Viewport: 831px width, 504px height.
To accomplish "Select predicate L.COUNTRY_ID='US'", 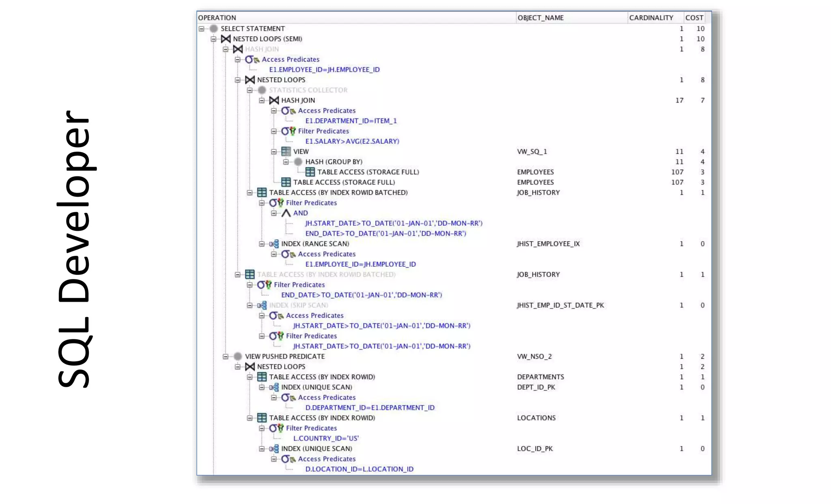I will point(326,438).
